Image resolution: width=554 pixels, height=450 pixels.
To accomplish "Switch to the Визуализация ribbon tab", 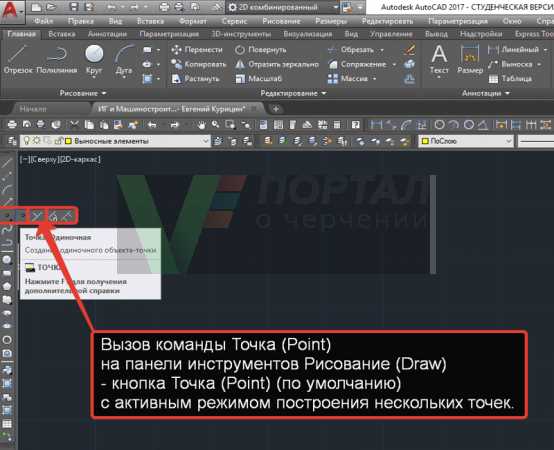I will 308,34.
